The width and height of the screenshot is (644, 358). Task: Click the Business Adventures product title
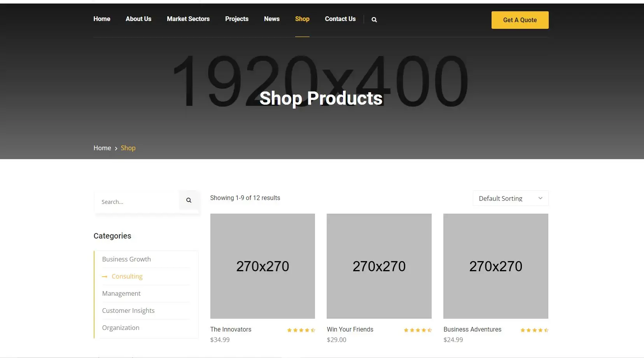472,330
